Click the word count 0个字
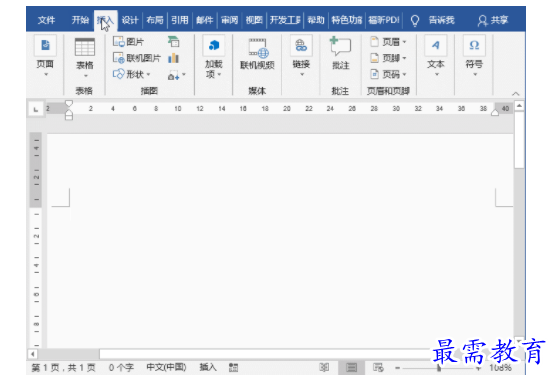The image size is (554, 383). [x=121, y=368]
